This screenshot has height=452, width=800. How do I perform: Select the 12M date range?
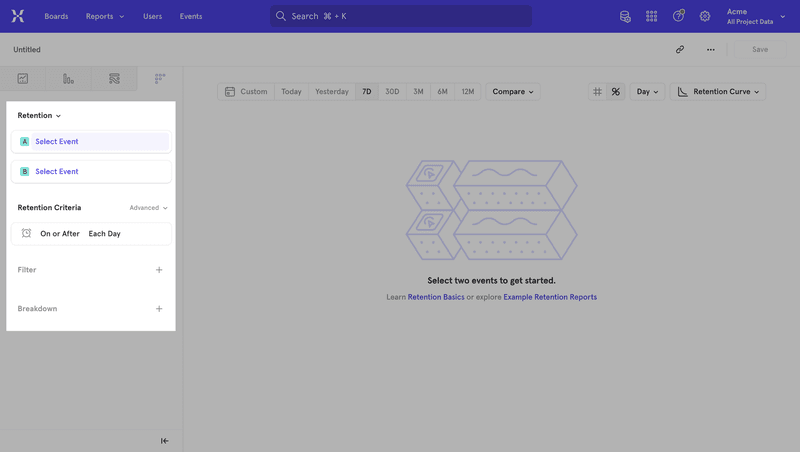(468, 92)
